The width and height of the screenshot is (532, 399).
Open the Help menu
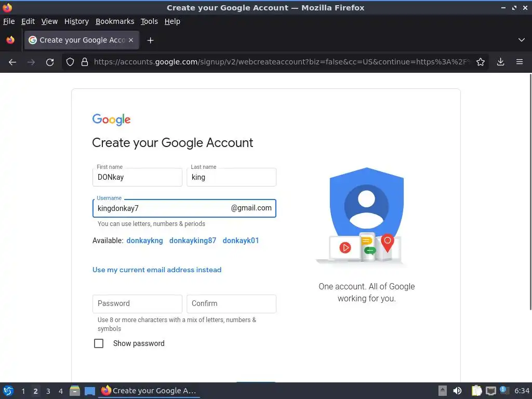[172, 21]
